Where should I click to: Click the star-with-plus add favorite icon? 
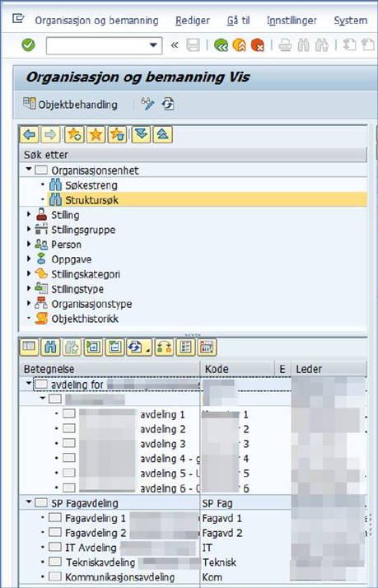coord(74,134)
